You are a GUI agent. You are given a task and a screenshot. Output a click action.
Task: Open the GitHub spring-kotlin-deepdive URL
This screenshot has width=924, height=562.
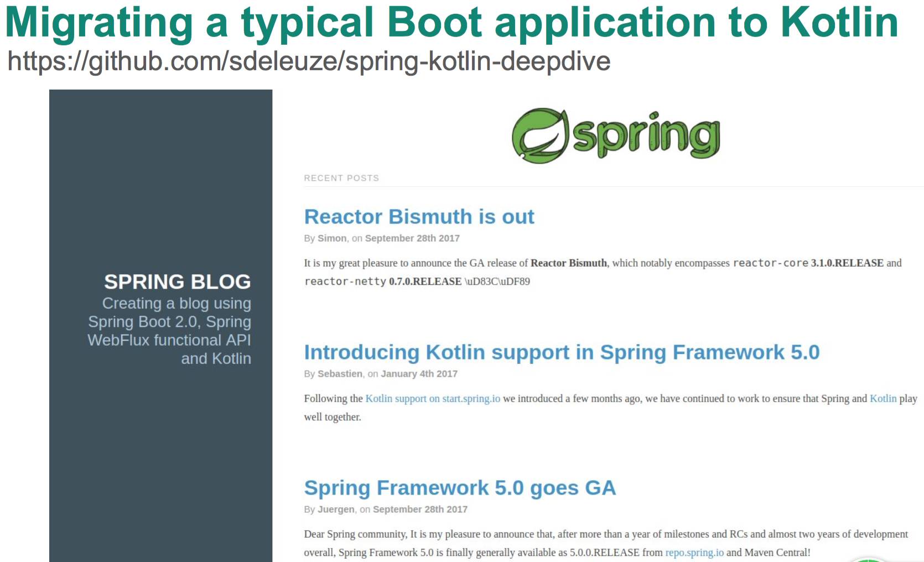pos(309,61)
